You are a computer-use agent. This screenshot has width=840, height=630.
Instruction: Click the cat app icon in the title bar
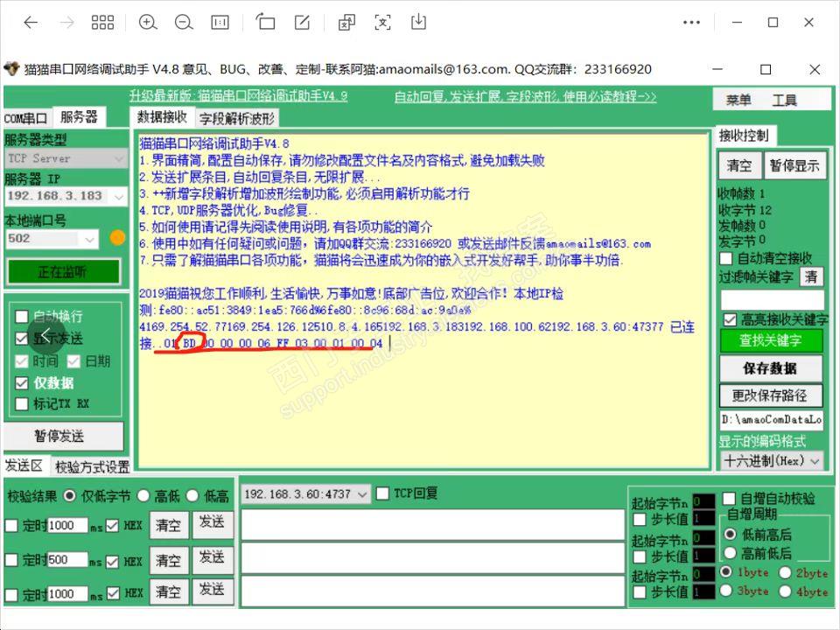click(11, 69)
